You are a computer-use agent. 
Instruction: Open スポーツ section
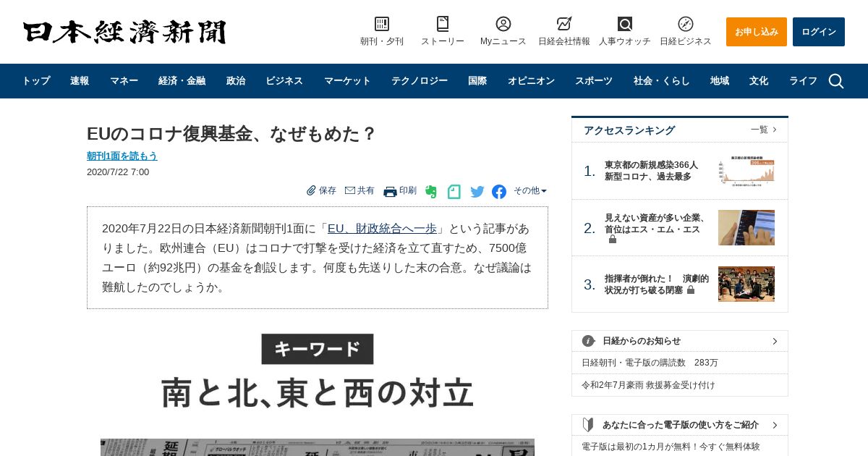tap(594, 81)
